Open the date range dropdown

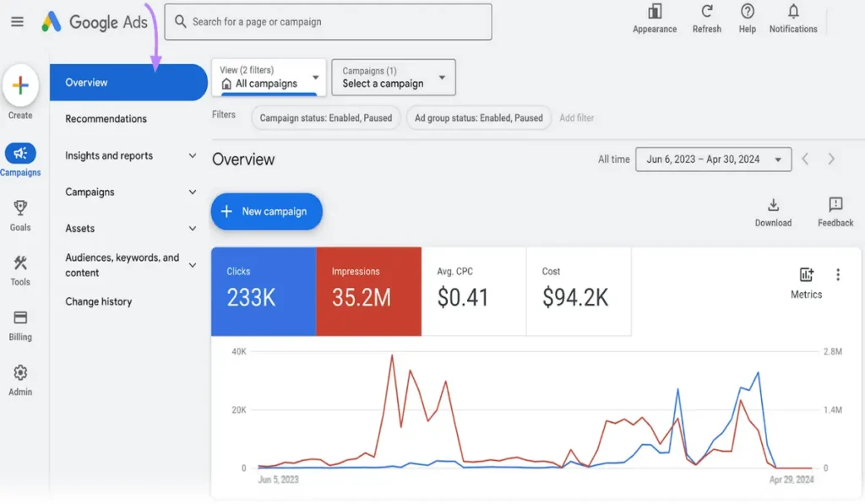713,159
